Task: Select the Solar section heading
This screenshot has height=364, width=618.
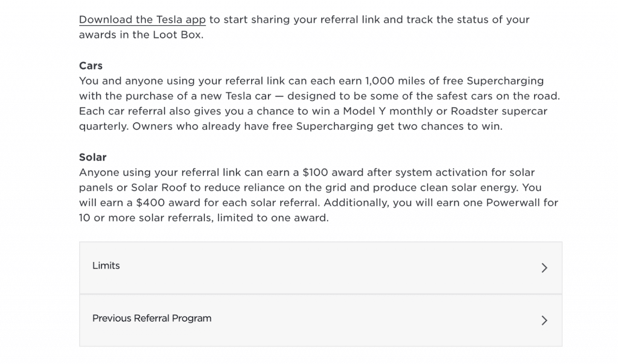Action: coord(92,157)
